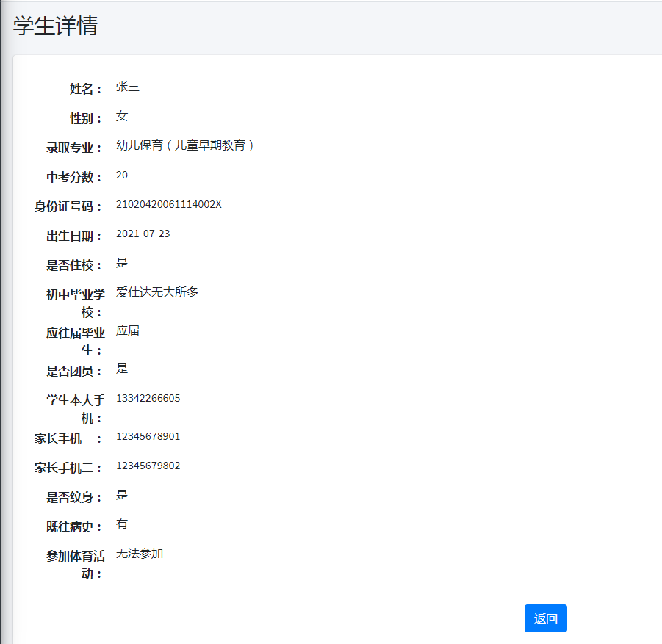
Task: Click the 学生本人手机： label
Action: 75,409
